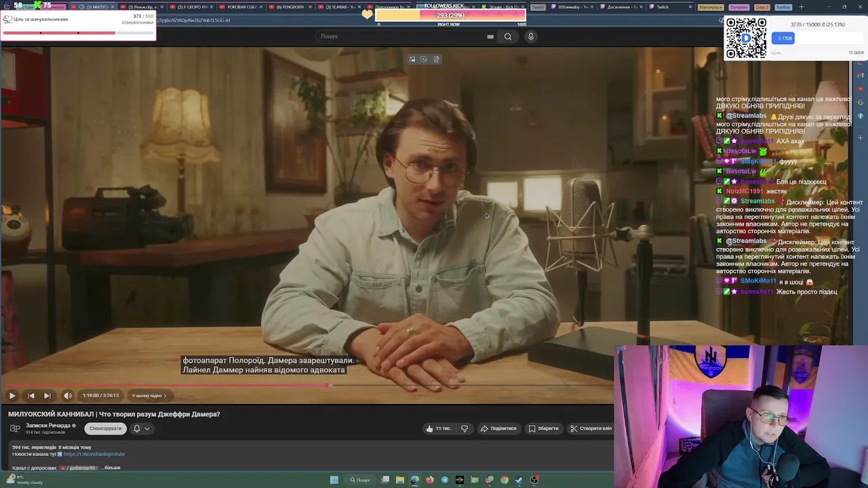
Task: Switch to the 'РОКОВАЯ СОБ' browser tab
Action: [241, 7]
